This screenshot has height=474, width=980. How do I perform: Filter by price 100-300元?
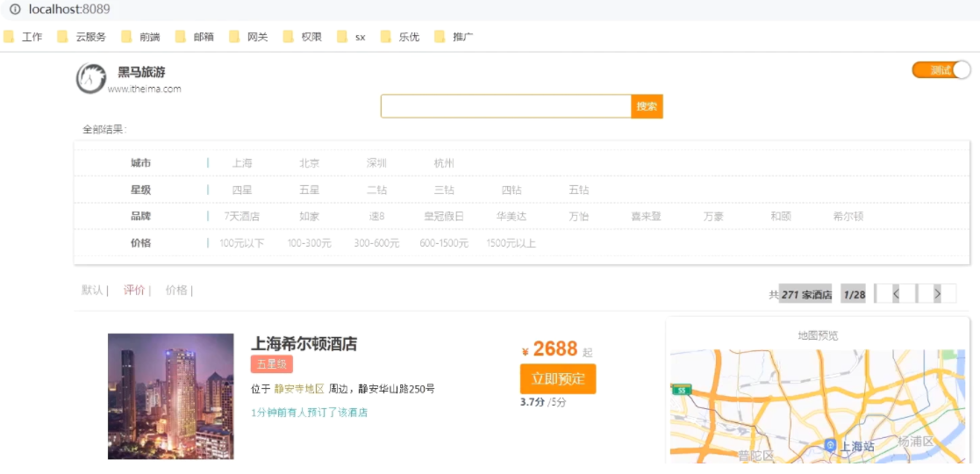click(310, 243)
